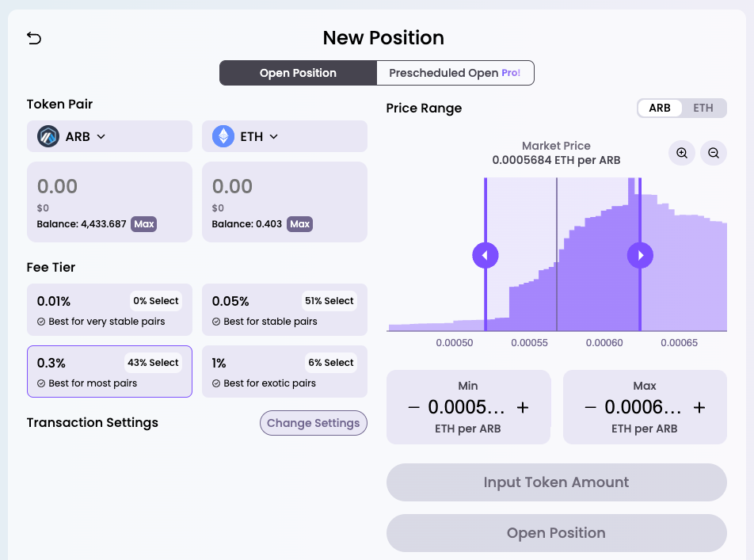
Task: Switch price range toggle to ETH
Action: (x=703, y=109)
